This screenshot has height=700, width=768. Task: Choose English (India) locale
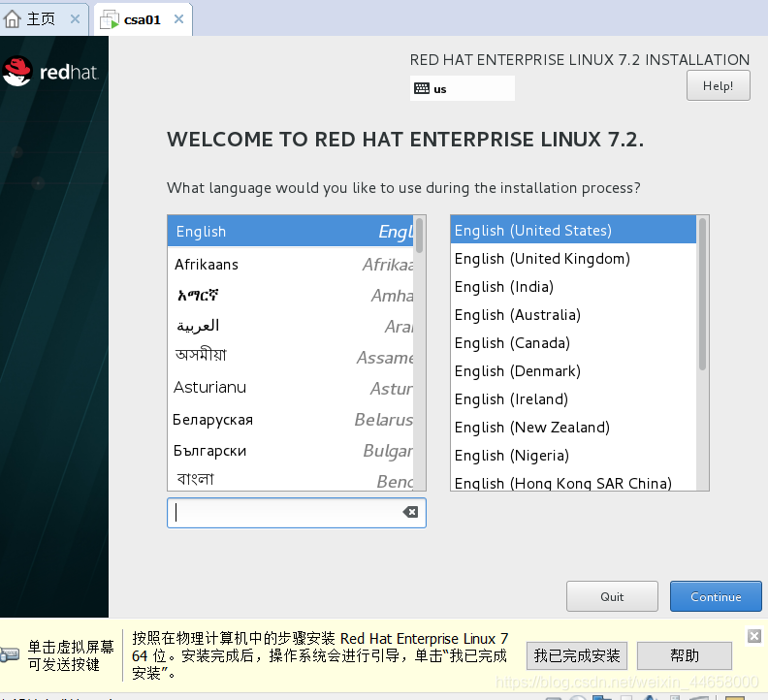[x=573, y=287]
